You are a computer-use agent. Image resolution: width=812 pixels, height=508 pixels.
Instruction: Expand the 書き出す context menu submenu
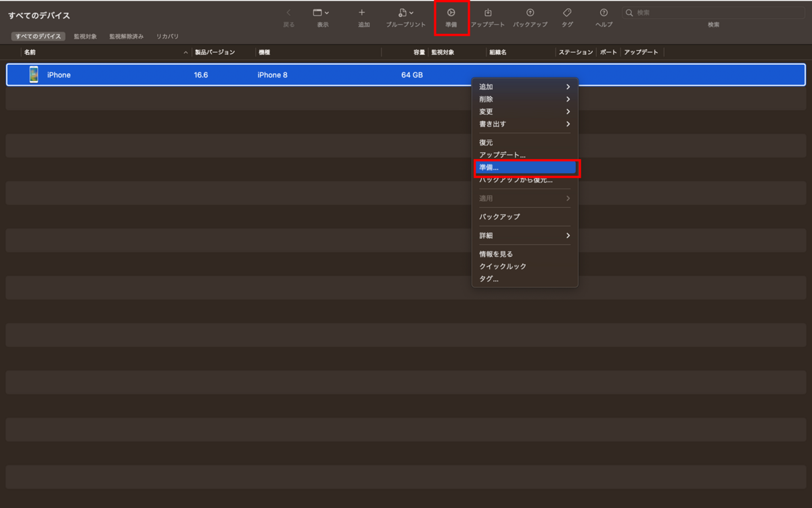(x=525, y=124)
